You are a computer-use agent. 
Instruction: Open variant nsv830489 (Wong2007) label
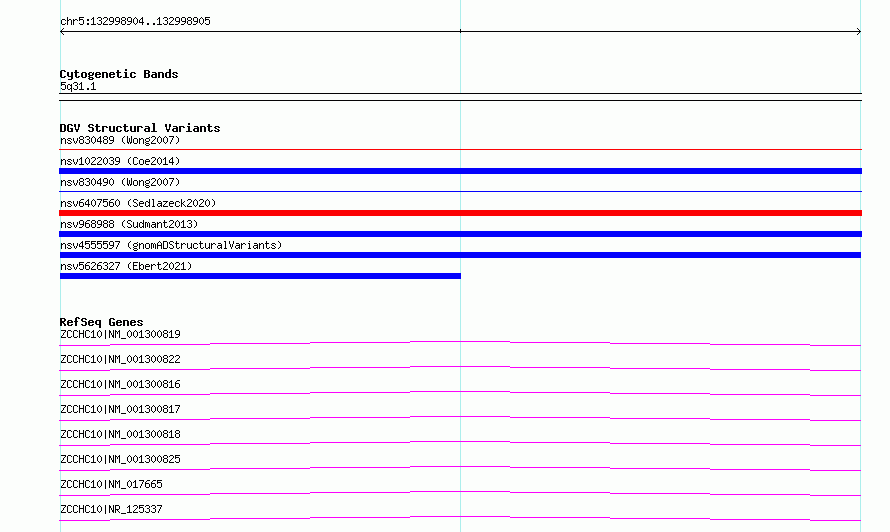point(120,140)
